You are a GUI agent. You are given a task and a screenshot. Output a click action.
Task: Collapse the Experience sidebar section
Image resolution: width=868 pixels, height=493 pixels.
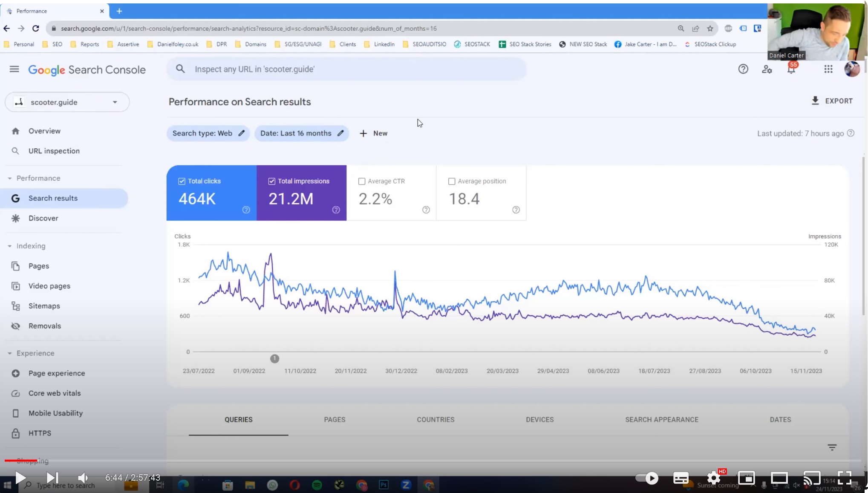pos(10,353)
